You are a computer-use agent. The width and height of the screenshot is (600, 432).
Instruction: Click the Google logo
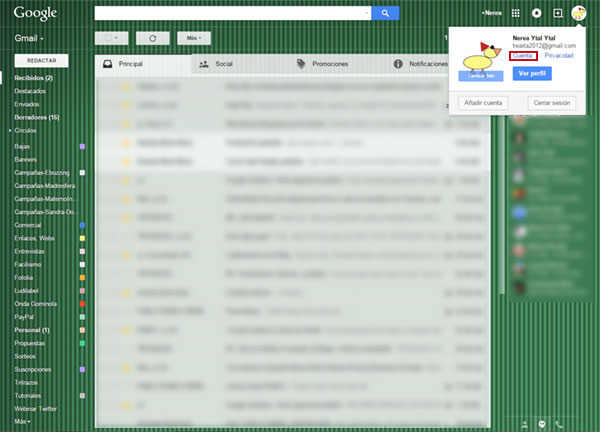pyautogui.click(x=35, y=13)
